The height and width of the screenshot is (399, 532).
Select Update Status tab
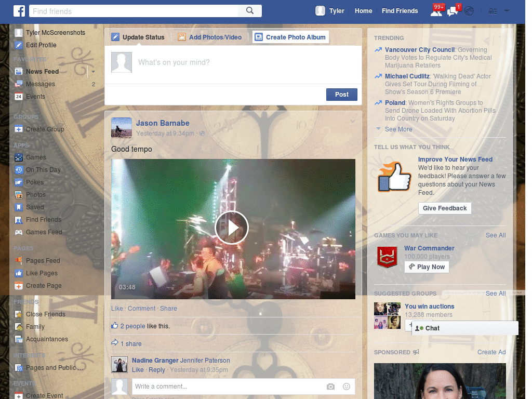[138, 37]
